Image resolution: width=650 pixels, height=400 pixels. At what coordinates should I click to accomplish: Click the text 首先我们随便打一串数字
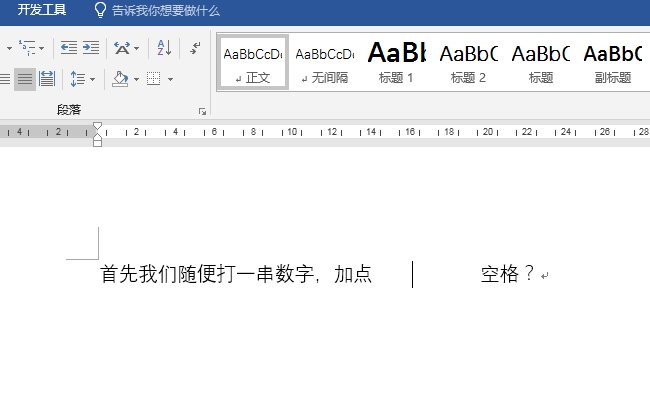coord(206,274)
